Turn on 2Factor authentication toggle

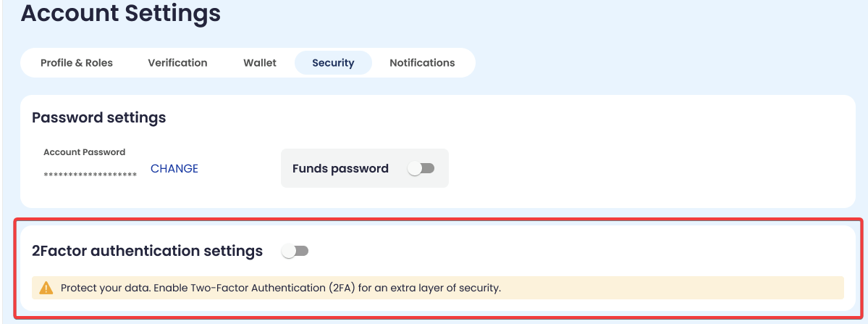point(295,251)
